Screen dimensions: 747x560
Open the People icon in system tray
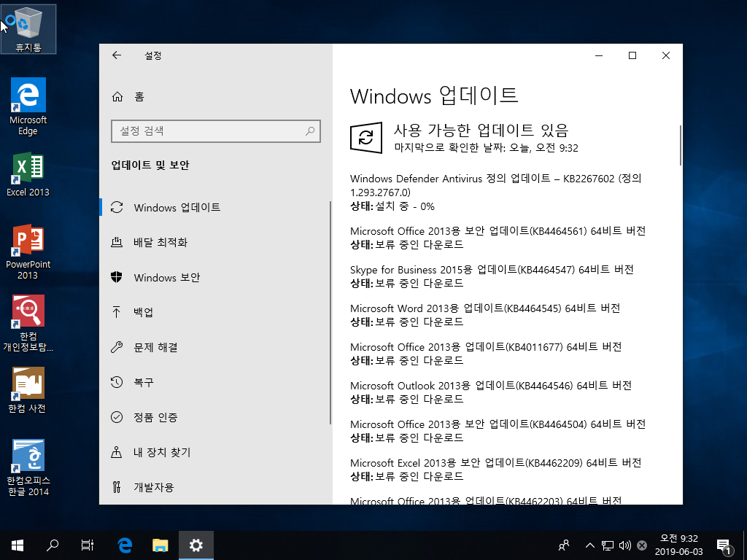pyautogui.click(x=564, y=545)
